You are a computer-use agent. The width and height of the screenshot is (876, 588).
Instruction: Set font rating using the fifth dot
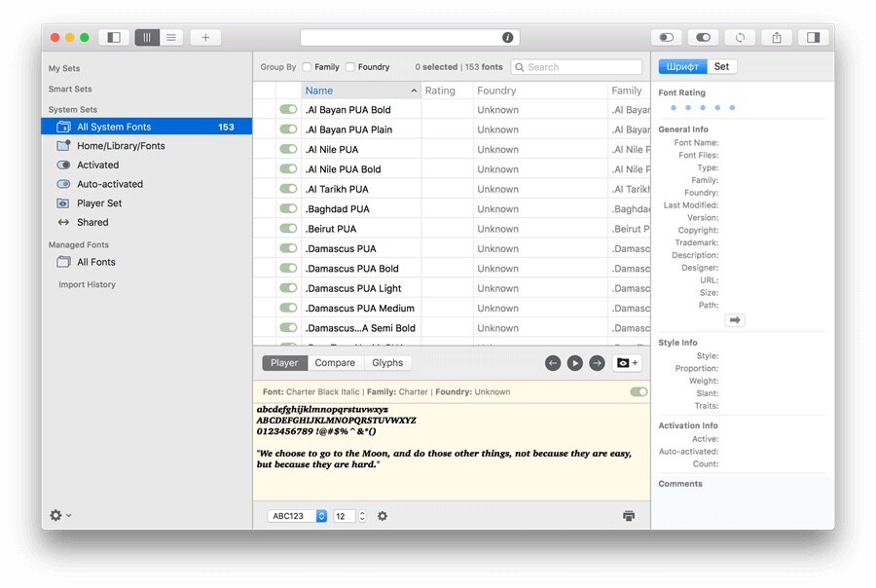point(732,107)
